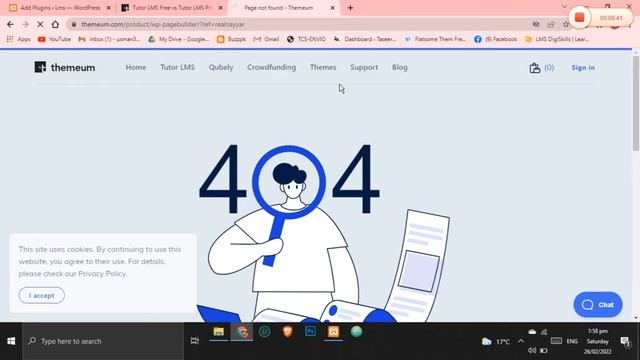The image size is (640, 360).
Task: Click the address bar URL
Action: (x=163, y=24)
